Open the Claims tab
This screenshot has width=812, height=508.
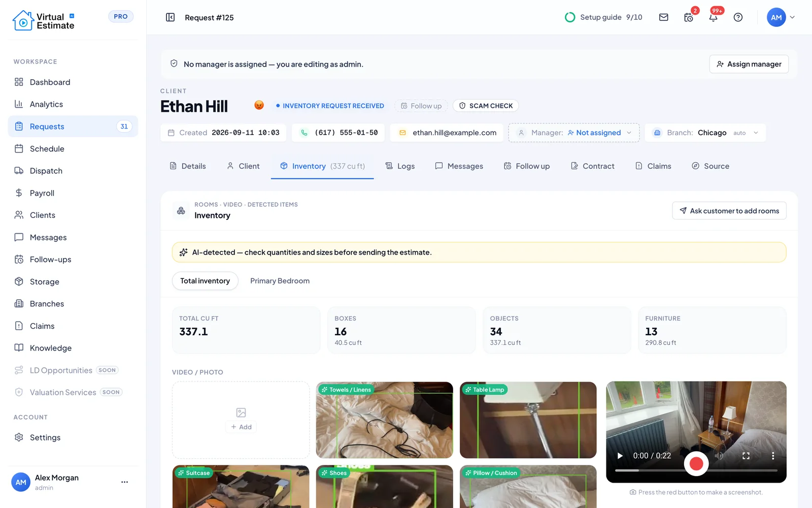click(653, 166)
